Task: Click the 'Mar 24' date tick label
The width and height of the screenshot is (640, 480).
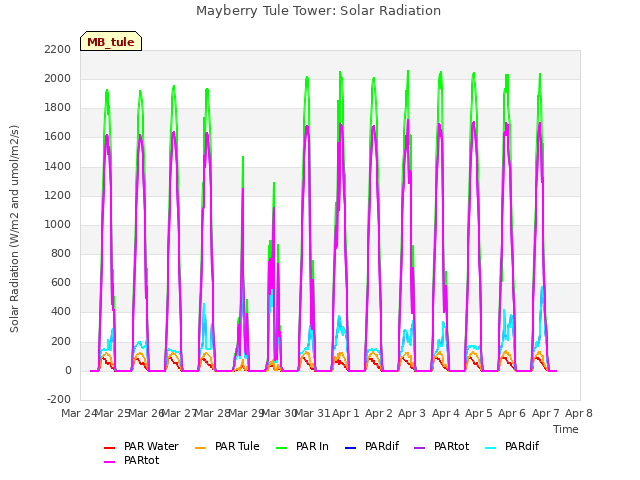Action: point(79,413)
